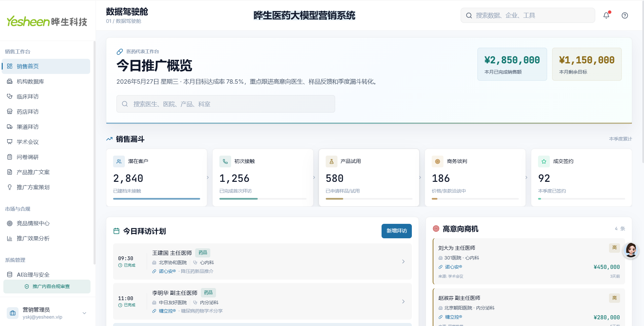Click the 初次接触 progress bar

coord(263,199)
